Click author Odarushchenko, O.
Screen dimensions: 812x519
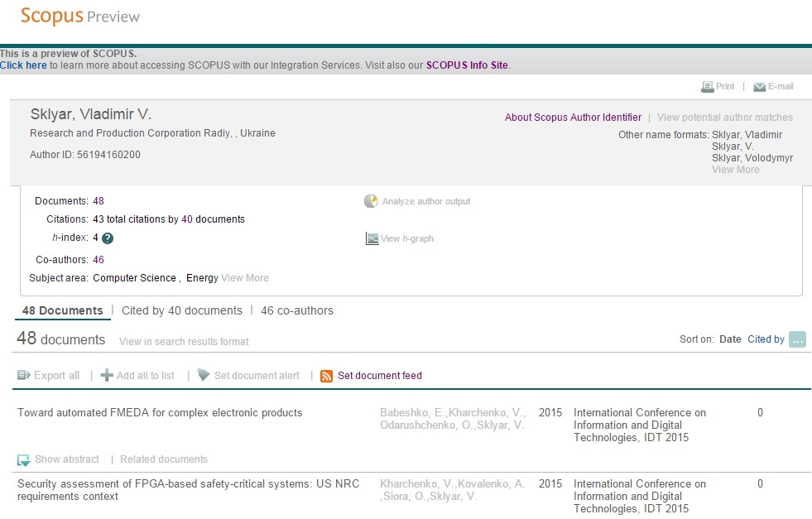coord(426,425)
